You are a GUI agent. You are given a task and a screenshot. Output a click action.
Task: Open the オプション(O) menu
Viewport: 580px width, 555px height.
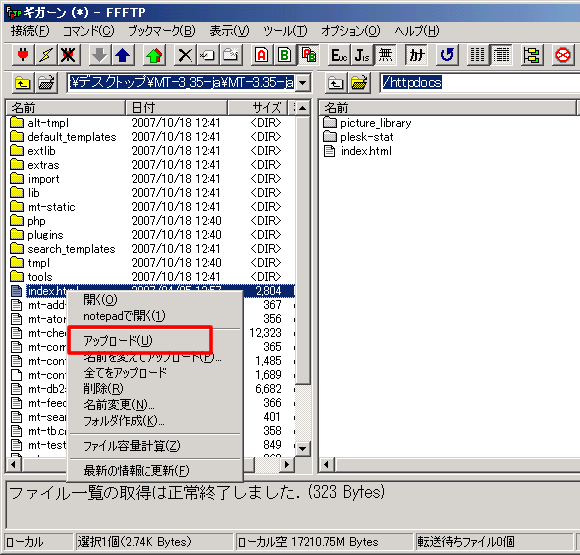click(350, 31)
